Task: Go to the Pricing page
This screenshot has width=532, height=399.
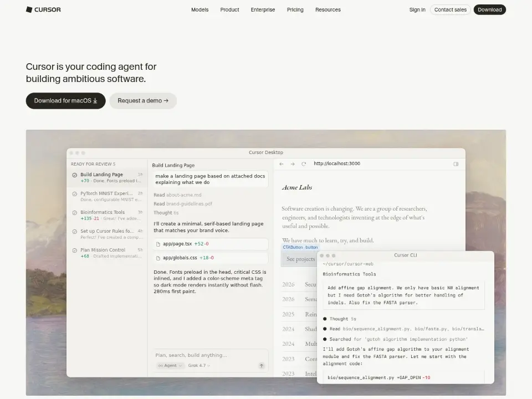Action: point(295,10)
